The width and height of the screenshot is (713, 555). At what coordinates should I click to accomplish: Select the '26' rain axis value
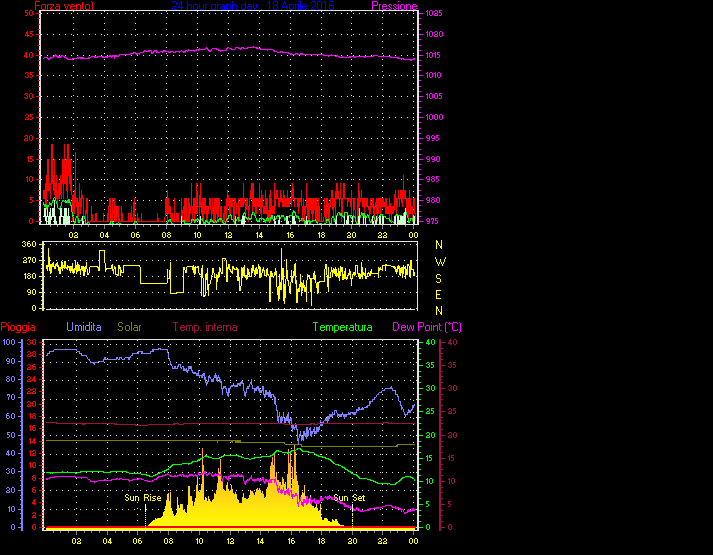pyautogui.click(x=31, y=367)
